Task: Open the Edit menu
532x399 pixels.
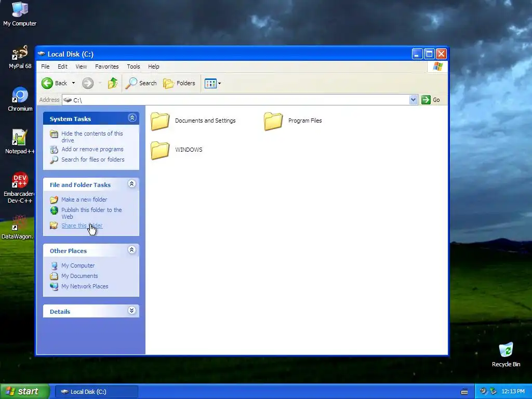Action: [x=62, y=66]
